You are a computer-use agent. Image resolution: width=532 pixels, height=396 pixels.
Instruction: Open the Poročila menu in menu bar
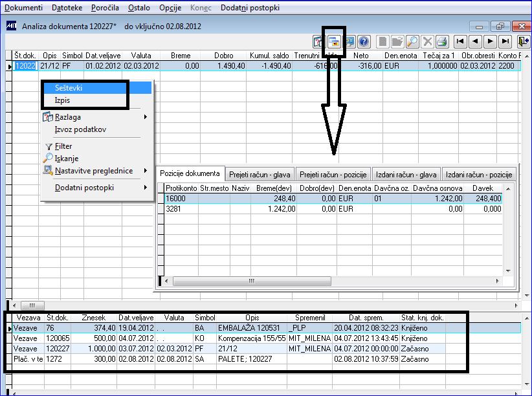point(105,8)
